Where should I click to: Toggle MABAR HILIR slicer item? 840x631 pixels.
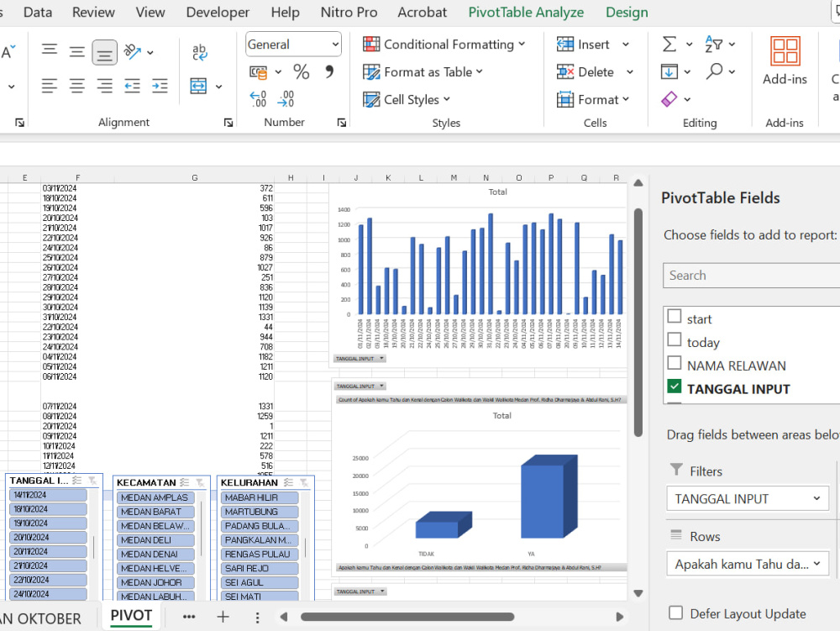point(260,497)
